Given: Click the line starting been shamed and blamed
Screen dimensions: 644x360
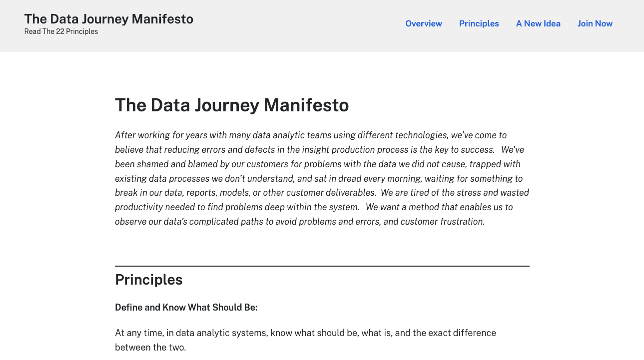Looking at the screenshot, I should [317, 164].
